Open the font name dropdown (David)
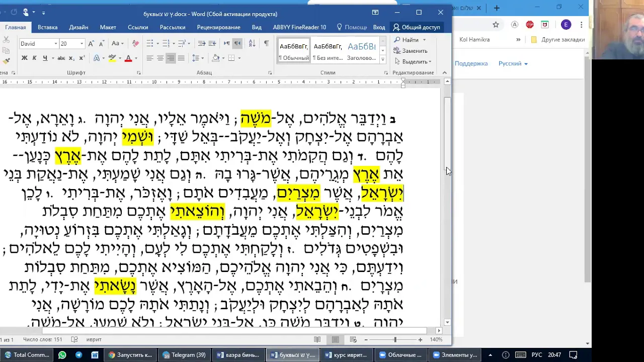 click(55, 44)
